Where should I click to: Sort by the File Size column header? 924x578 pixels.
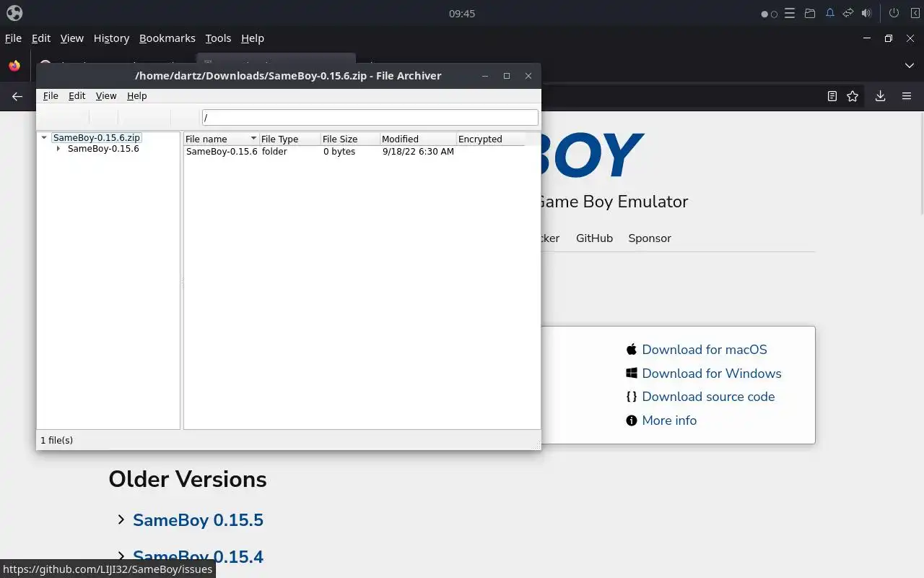click(350, 139)
